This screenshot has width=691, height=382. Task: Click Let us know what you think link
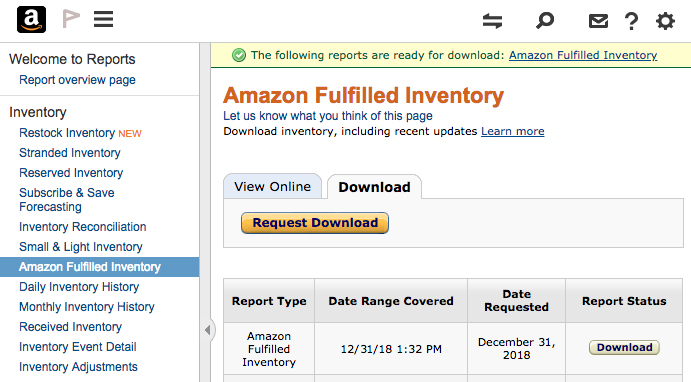(327, 116)
